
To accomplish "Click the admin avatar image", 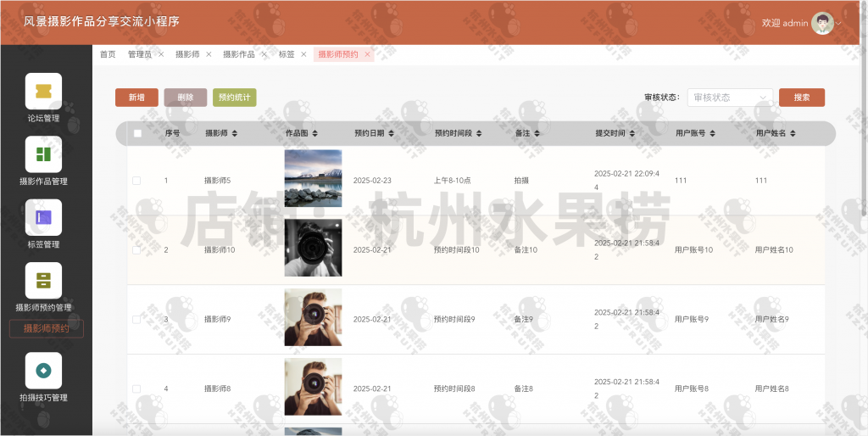I will pyautogui.click(x=822, y=23).
